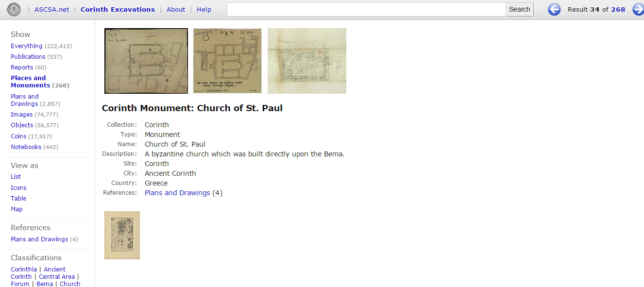Screen dimensions: 644x287
Task: Open the ASCSA.net link
Action: pos(52,9)
